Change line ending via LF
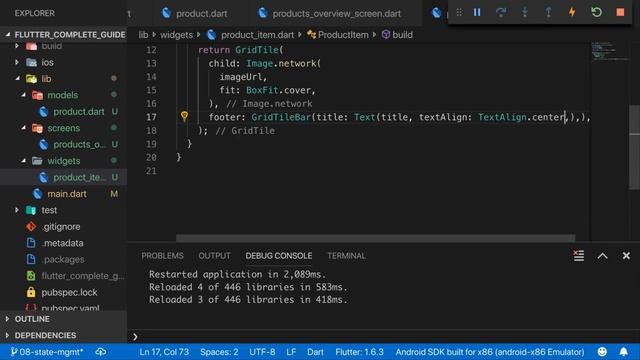 pyautogui.click(x=291, y=352)
